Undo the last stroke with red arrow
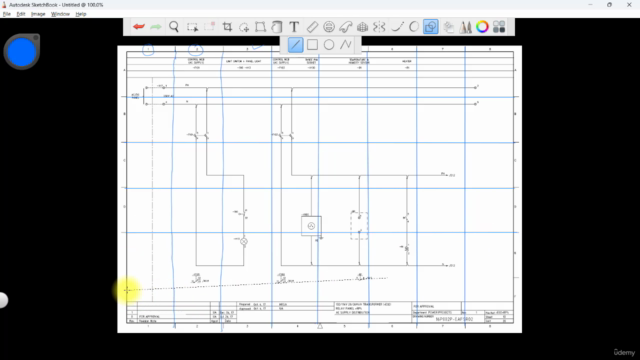The width and height of the screenshot is (640, 360). coord(139,27)
